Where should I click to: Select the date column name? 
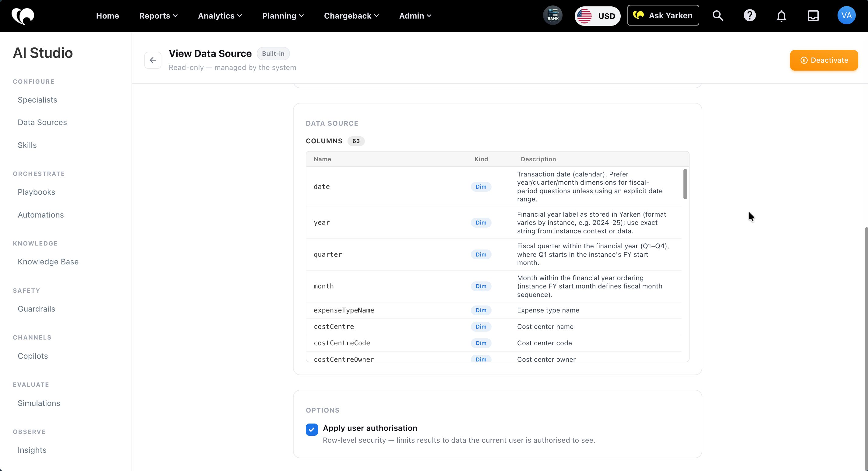[x=321, y=187]
